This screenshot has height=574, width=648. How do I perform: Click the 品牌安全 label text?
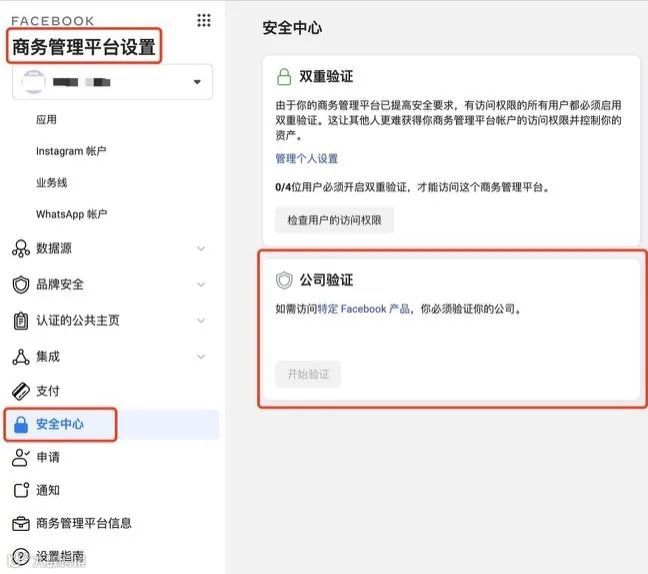click(60, 284)
